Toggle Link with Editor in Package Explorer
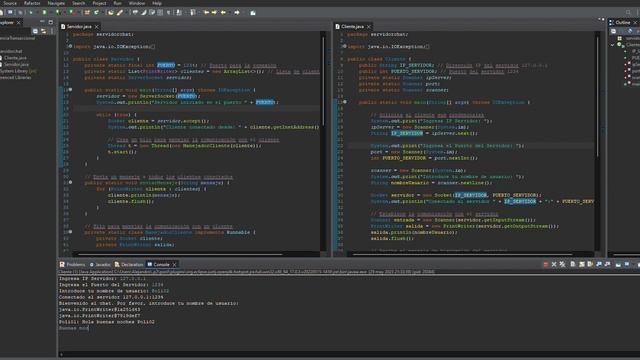Image resolution: width=640 pixels, height=360 pixels. 43,31
